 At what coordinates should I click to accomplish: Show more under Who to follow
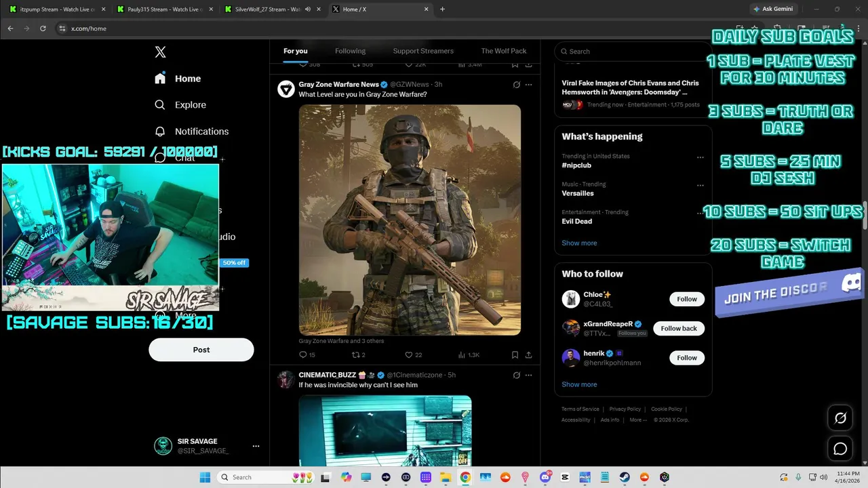579,384
